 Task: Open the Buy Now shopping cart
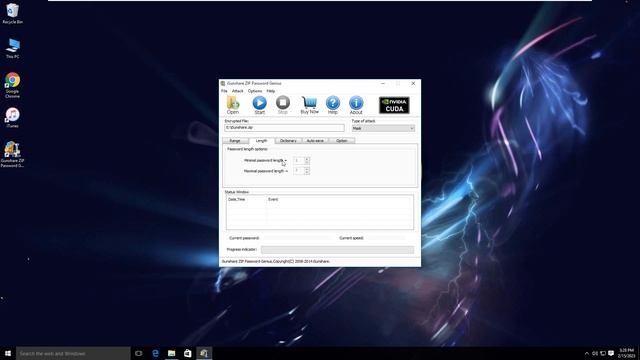click(x=309, y=105)
